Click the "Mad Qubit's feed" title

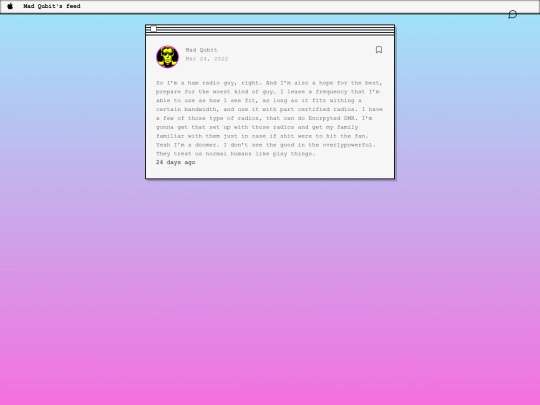click(52, 6)
